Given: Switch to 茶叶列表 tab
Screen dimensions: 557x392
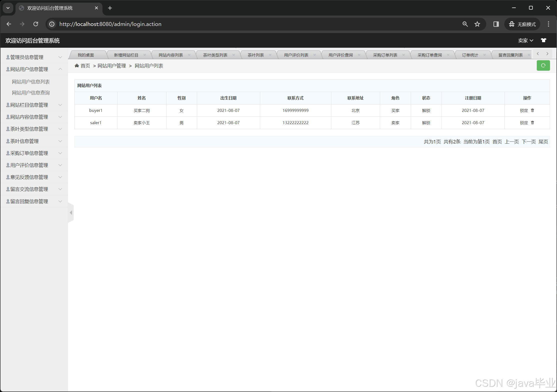Looking at the screenshot, I should pyautogui.click(x=256, y=55).
